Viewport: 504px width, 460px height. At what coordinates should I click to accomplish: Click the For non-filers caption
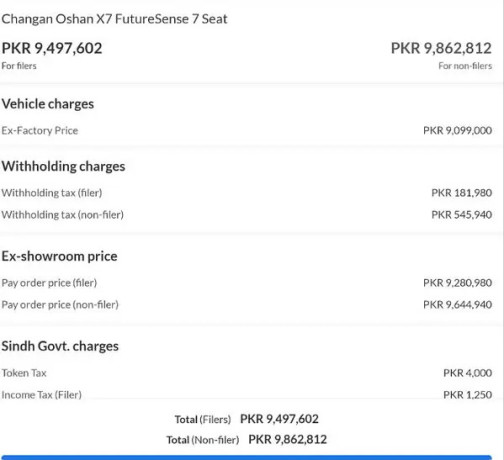(x=465, y=66)
